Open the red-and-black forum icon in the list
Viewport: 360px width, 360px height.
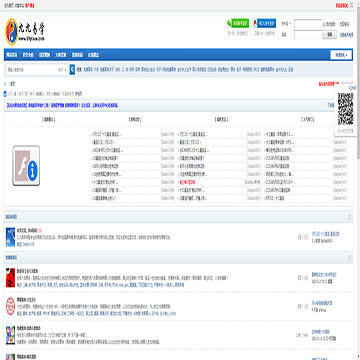tap(10, 278)
